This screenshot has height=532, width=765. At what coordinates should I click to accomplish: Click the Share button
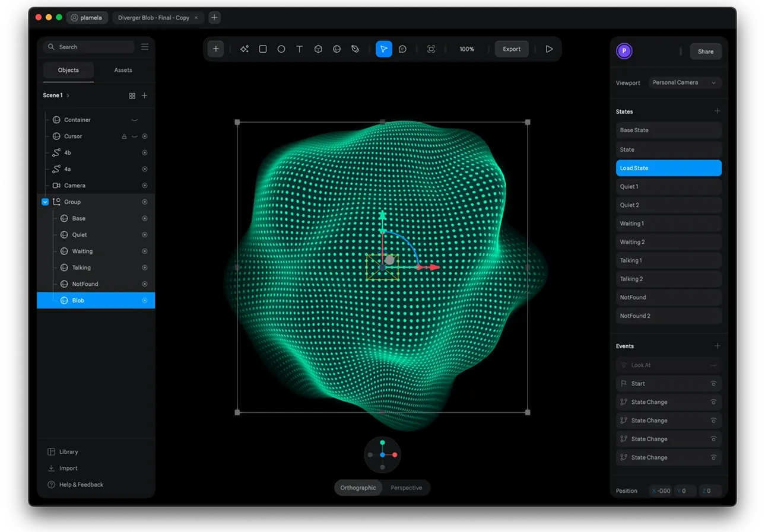coord(705,52)
